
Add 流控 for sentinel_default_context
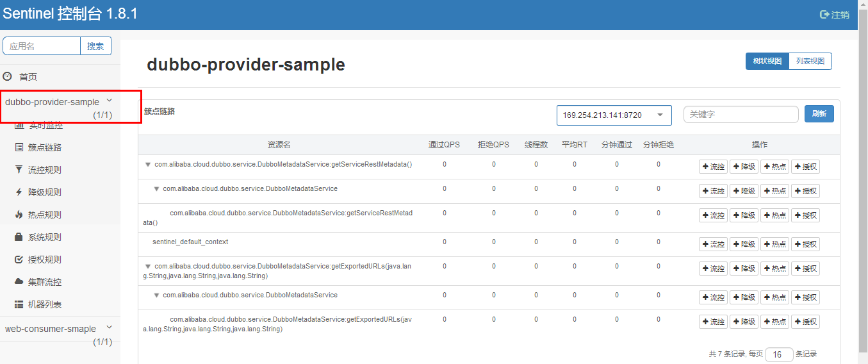click(713, 244)
